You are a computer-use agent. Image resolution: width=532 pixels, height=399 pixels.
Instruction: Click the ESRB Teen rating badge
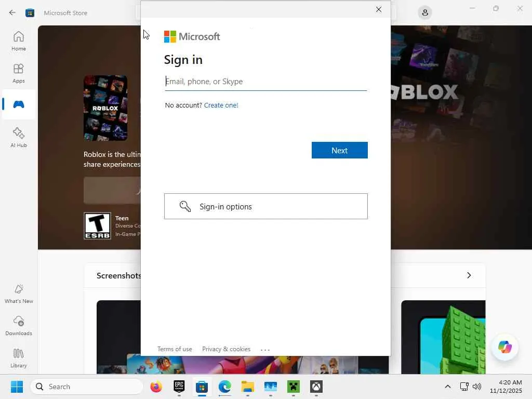(97, 226)
